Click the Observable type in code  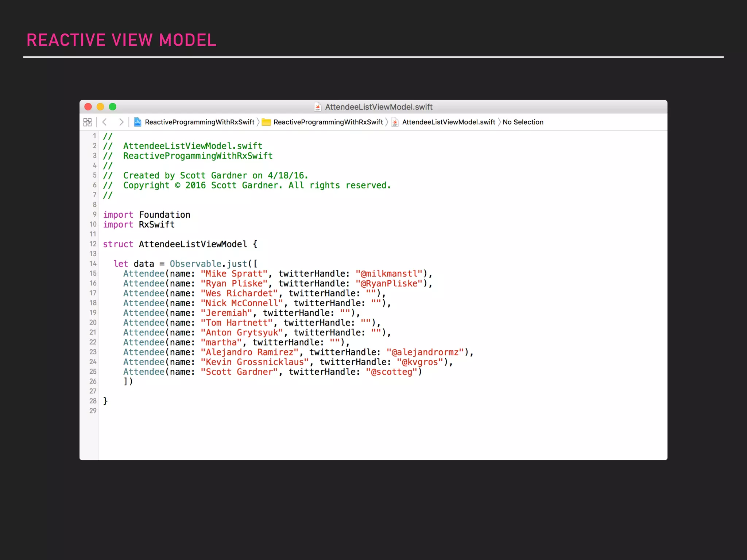pyautogui.click(x=196, y=264)
